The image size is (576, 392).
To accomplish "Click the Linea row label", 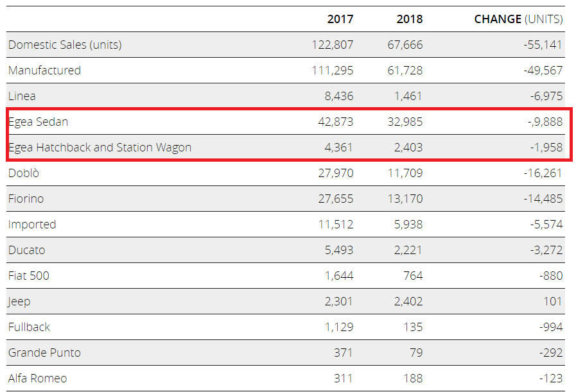I will pyautogui.click(x=22, y=96).
